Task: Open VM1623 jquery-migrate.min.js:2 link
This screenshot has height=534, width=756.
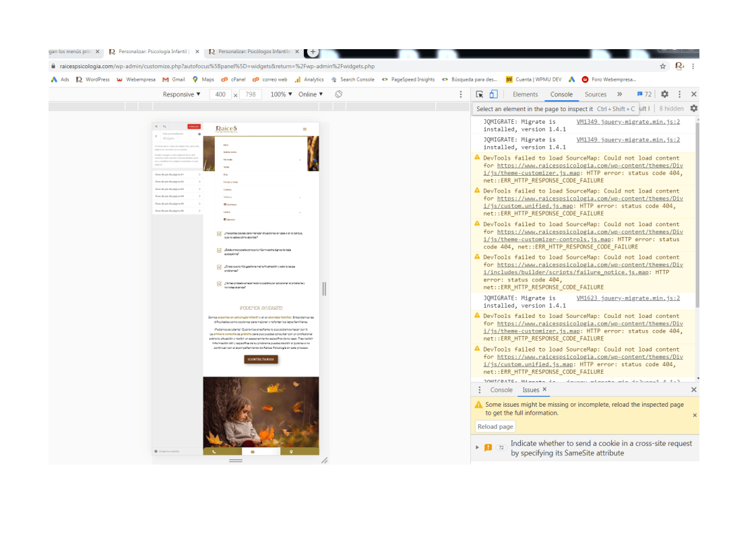Action: tap(628, 298)
